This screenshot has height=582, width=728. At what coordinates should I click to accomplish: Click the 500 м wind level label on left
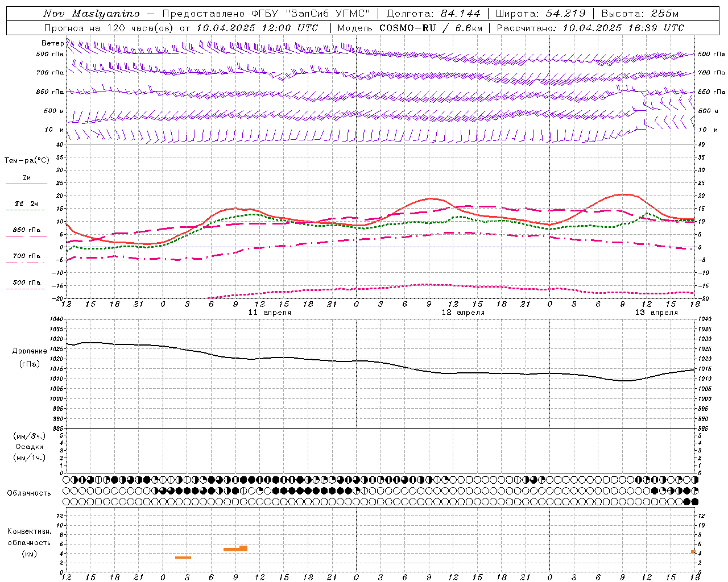54,111
